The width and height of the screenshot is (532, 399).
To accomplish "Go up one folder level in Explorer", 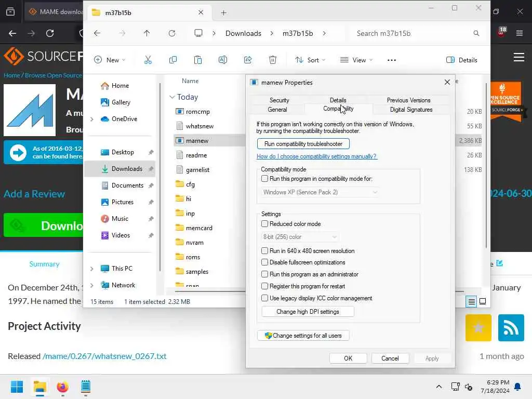I will click(147, 33).
